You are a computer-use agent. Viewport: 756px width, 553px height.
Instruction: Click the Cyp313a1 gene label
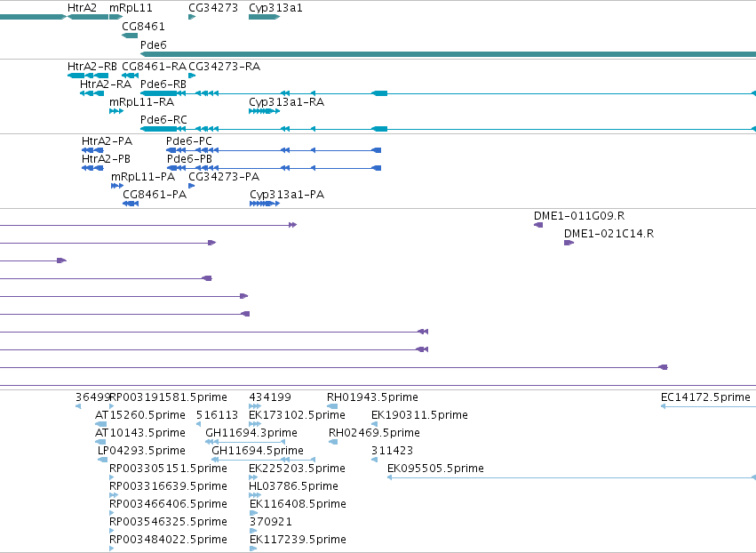tap(275, 8)
